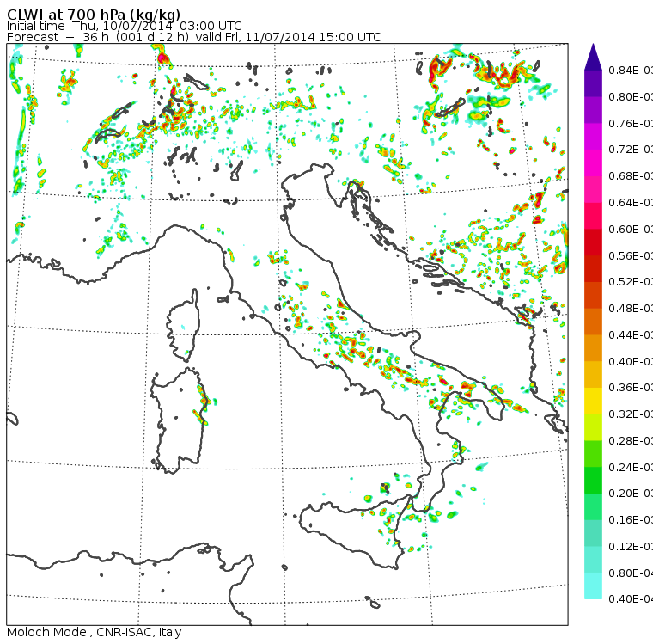Click the 0.40E-03 legend label
The width and height of the screenshot is (653, 644).
tap(631, 361)
